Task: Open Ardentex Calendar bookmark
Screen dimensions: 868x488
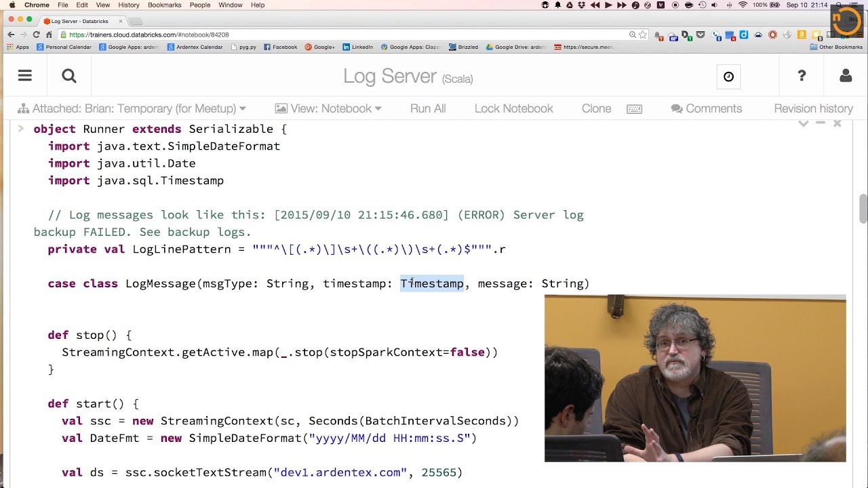Action: (x=195, y=47)
